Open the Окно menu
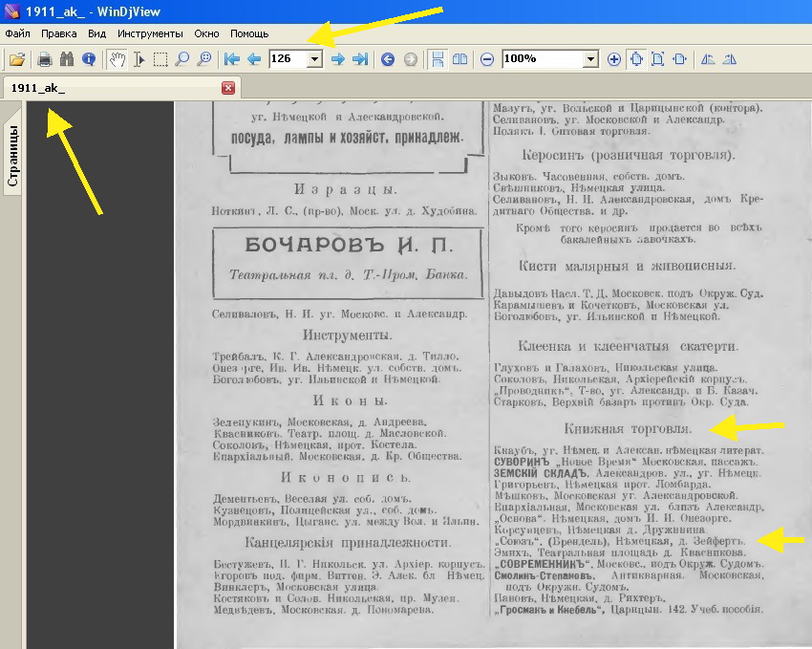 coord(206,33)
